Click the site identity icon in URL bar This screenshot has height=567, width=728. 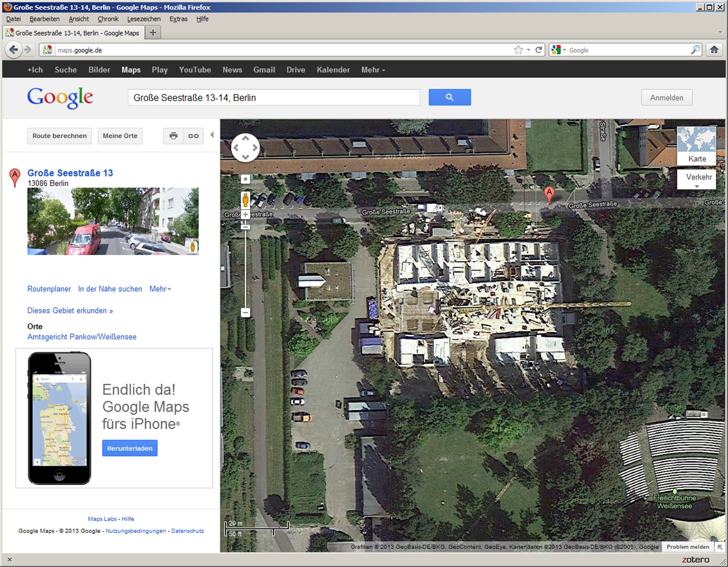pos(47,50)
